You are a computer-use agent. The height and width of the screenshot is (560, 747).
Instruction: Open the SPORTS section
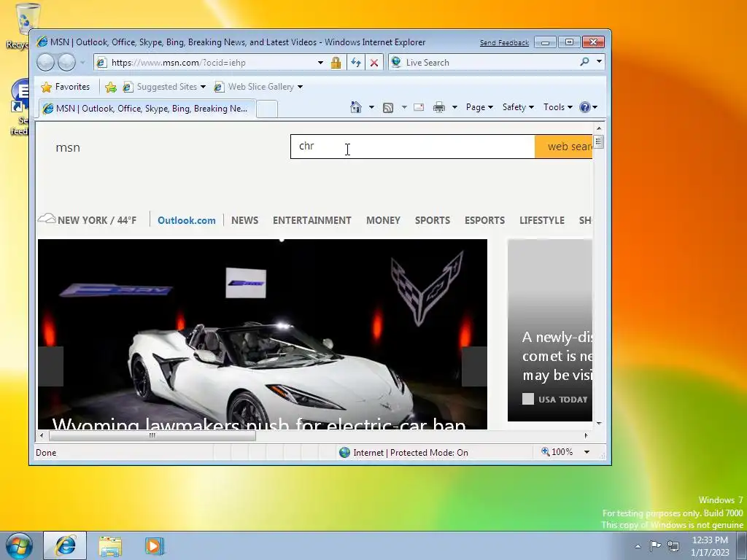click(433, 220)
